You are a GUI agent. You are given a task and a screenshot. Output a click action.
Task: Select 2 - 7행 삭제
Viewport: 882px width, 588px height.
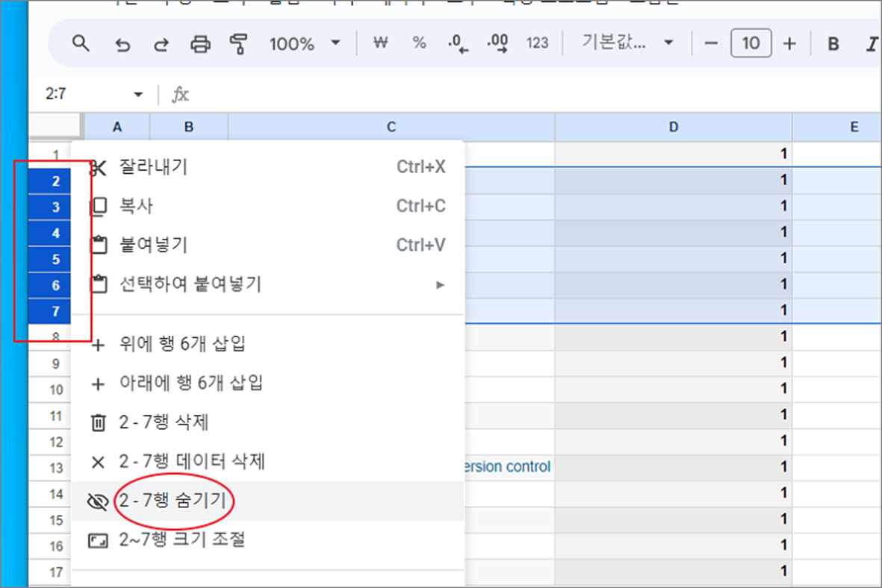coord(268,422)
